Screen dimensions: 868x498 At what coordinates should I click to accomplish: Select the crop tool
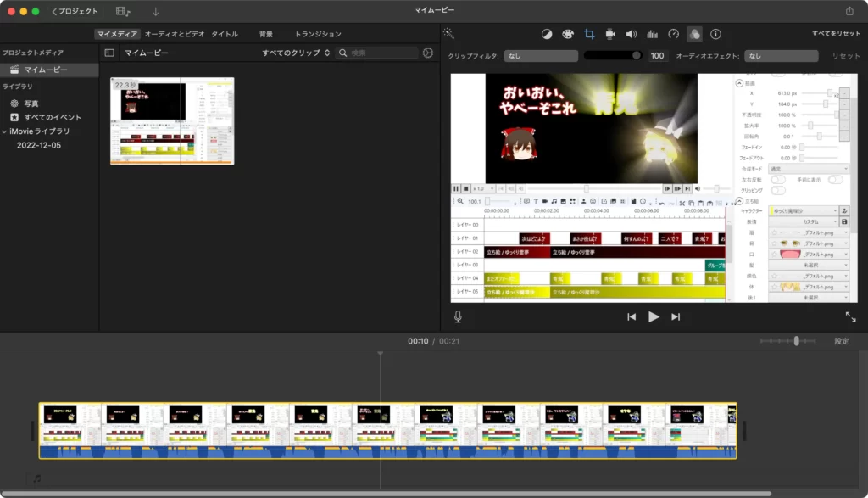tap(589, 34)
